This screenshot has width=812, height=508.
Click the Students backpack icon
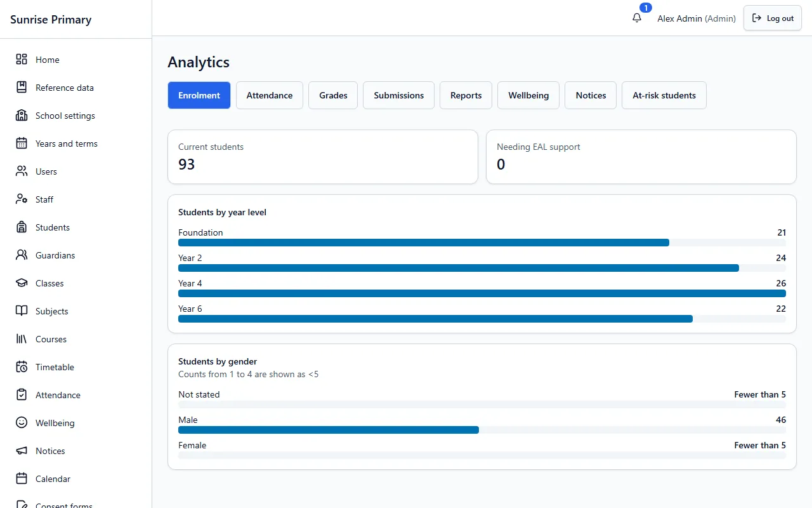tap(22, 227)
